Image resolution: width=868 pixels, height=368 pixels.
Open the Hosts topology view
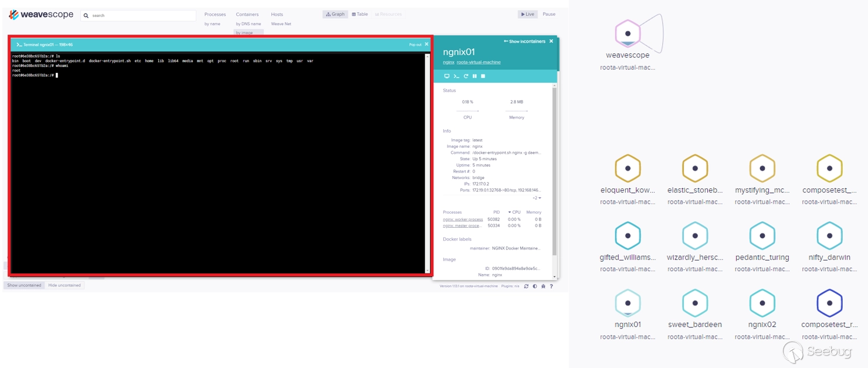click(x=277, y=14)
